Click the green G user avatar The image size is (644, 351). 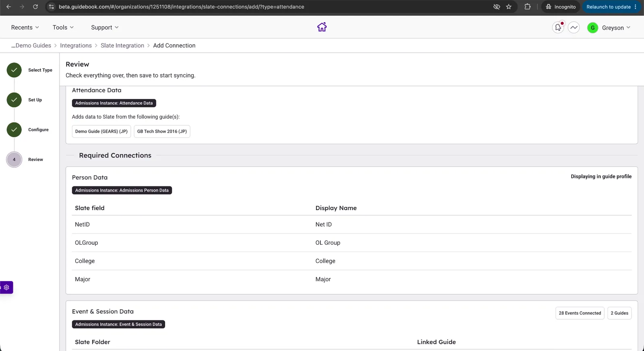pos(592,28)
